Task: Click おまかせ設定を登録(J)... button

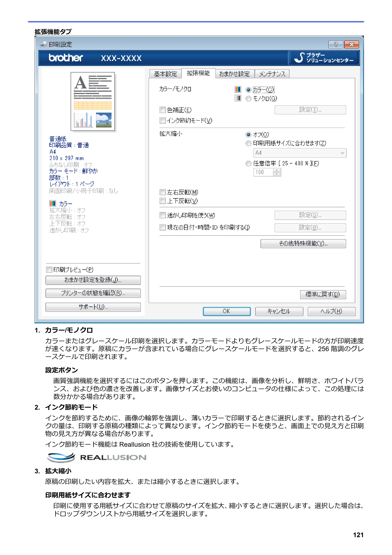Action: point(93,280)
